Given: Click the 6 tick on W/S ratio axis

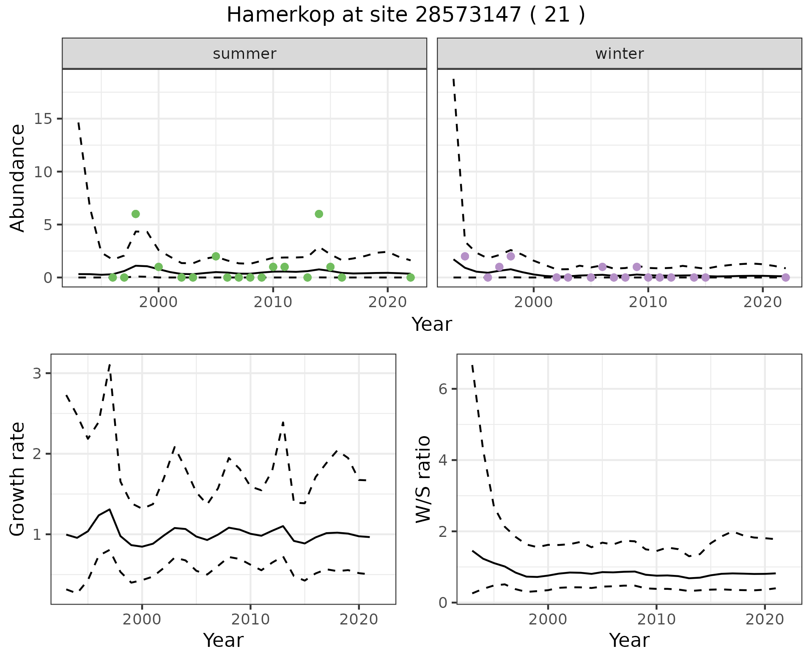Looking at the screenshot, I should pos(443,389).
